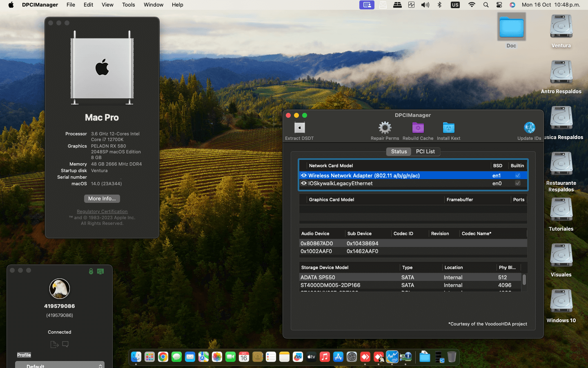Open the Install Kext tool

click(448, 128)
